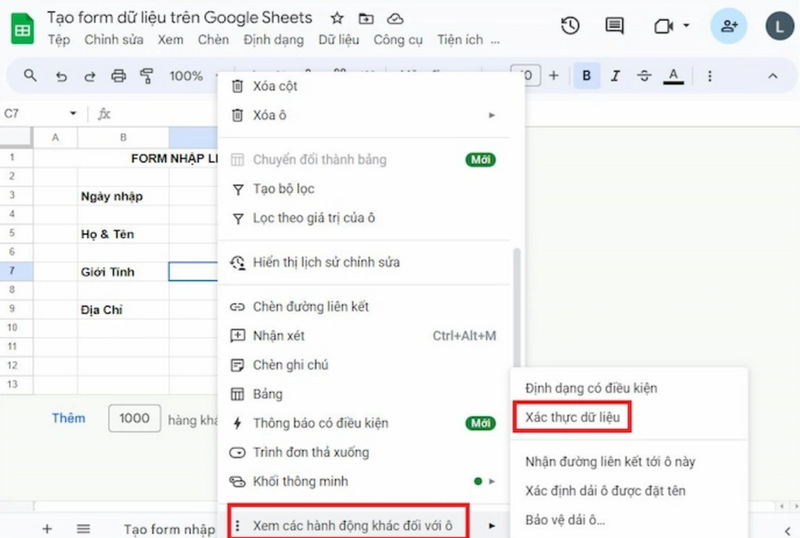Viewport: 800px width, 538px height.
Task: Open the text color picker
Action: (x=673, y=76)
